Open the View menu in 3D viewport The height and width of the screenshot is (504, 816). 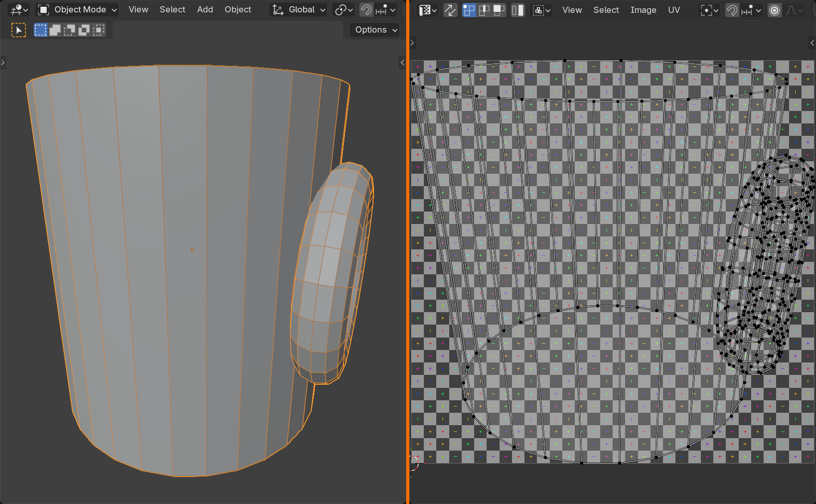tap(139, 9)
